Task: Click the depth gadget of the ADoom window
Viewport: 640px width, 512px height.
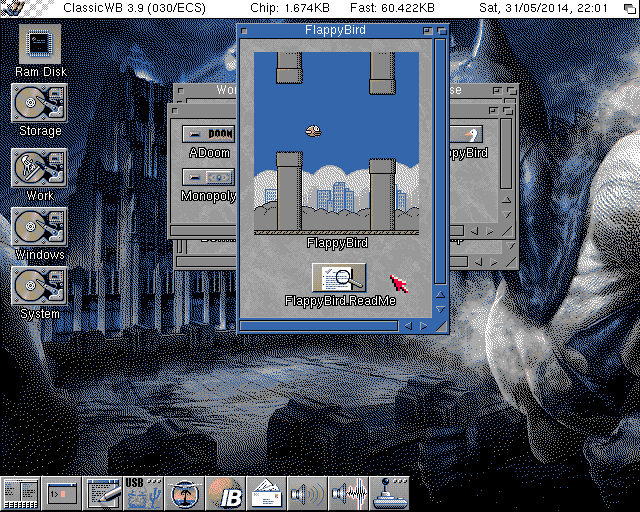Action: 507,110
